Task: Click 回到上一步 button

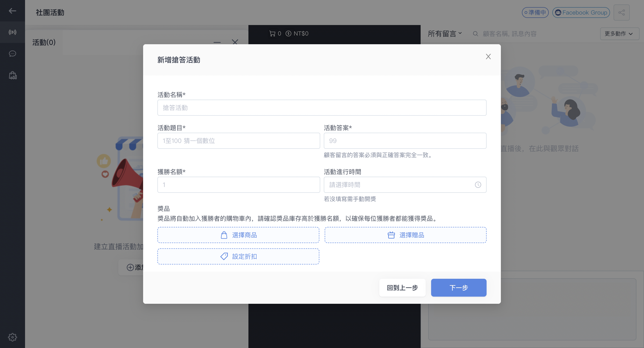Action: click(402, 288)
